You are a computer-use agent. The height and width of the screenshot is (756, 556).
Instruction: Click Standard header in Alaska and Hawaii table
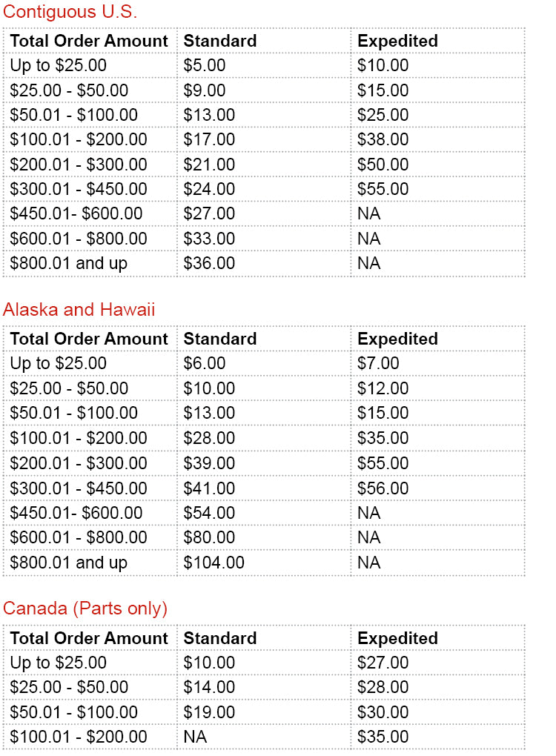tap(220, 339)
